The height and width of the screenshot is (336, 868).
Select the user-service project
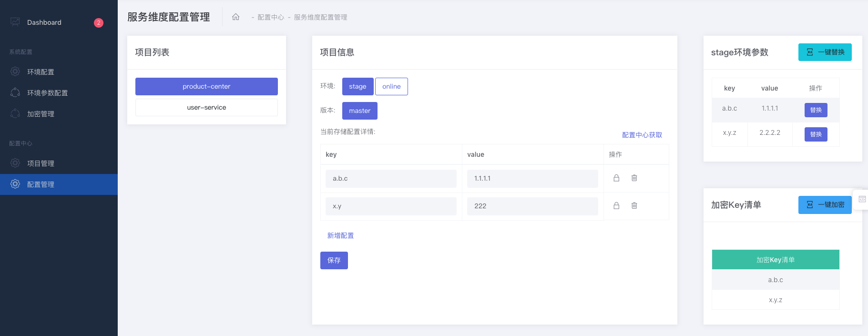(206, 107)
